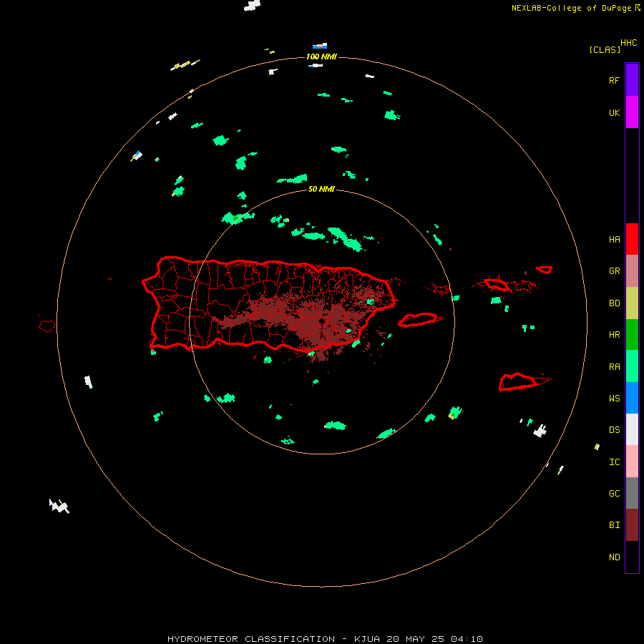
Task: Click the IC legend label
Action: point(614,462)
